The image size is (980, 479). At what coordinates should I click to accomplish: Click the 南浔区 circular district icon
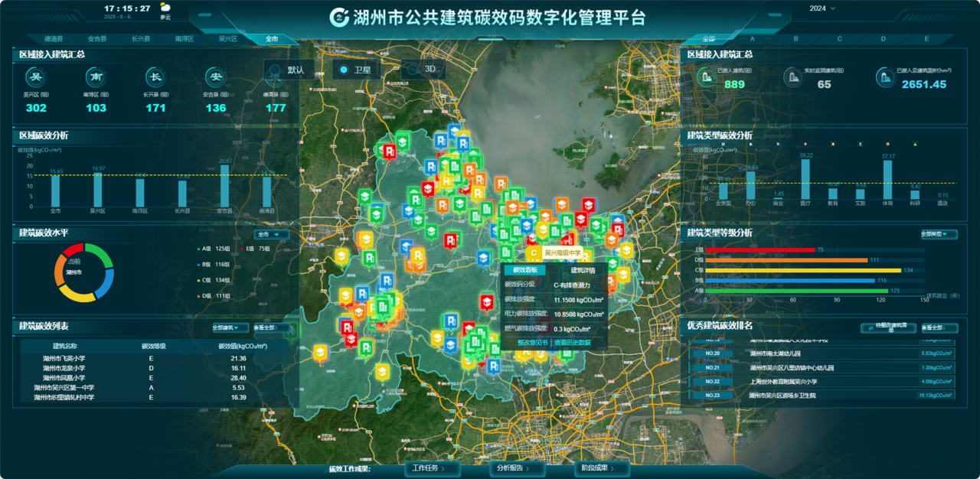pos(96,77)
